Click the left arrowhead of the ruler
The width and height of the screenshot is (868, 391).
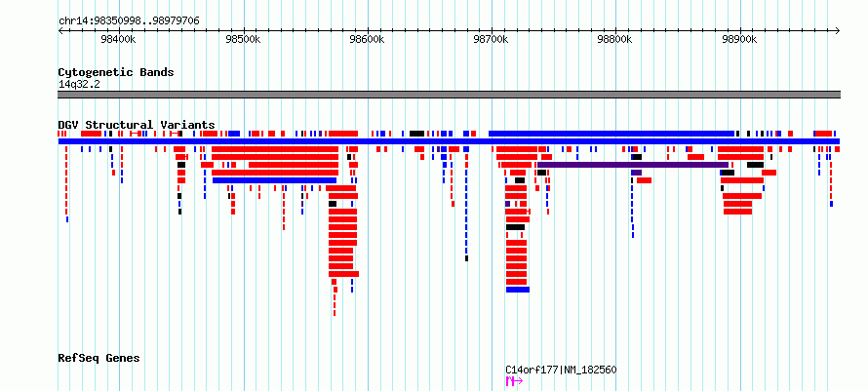point(60,31)
